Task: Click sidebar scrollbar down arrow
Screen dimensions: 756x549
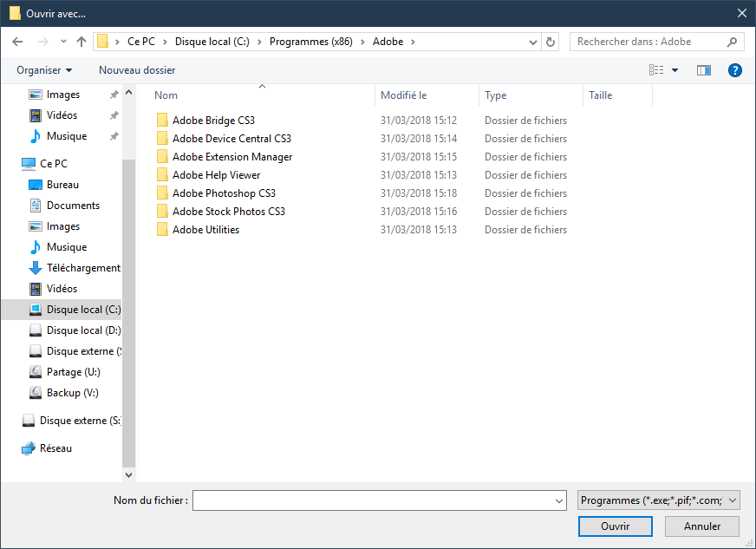Action: [128, 474]
